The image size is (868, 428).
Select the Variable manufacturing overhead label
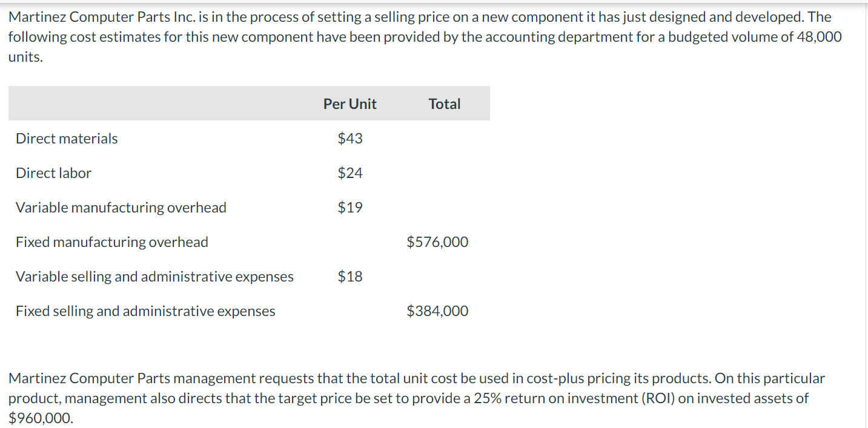click(121, 208)
